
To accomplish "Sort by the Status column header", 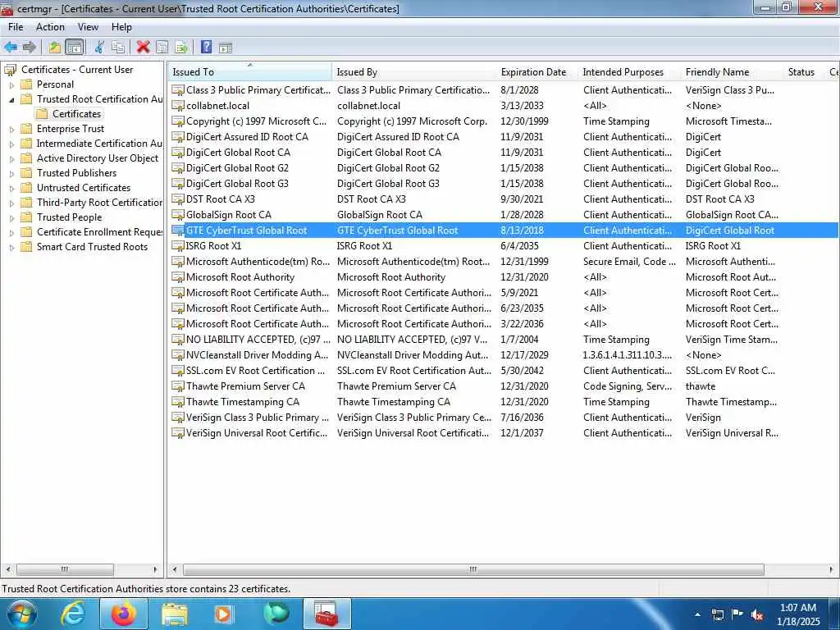I will point(804,72).
